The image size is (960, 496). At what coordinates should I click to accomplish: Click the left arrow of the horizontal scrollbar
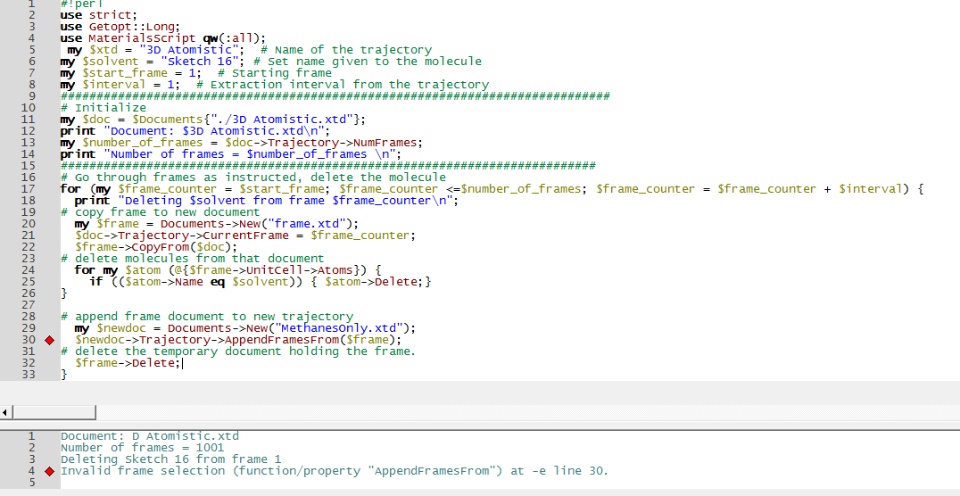click(x=6, y=412)
